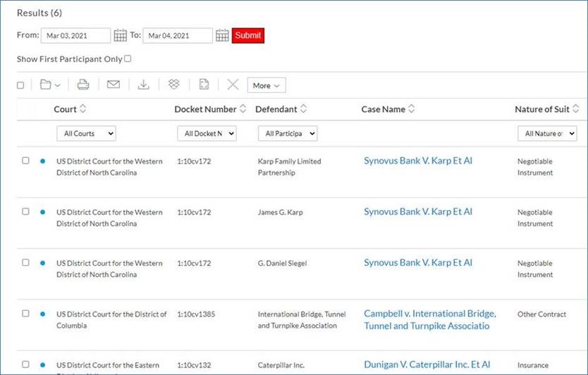This screenshot has width=588, height=375.
Task: Open Dunigan V. Caterpillar Inc. case link
Action: (x=427, y=365)
